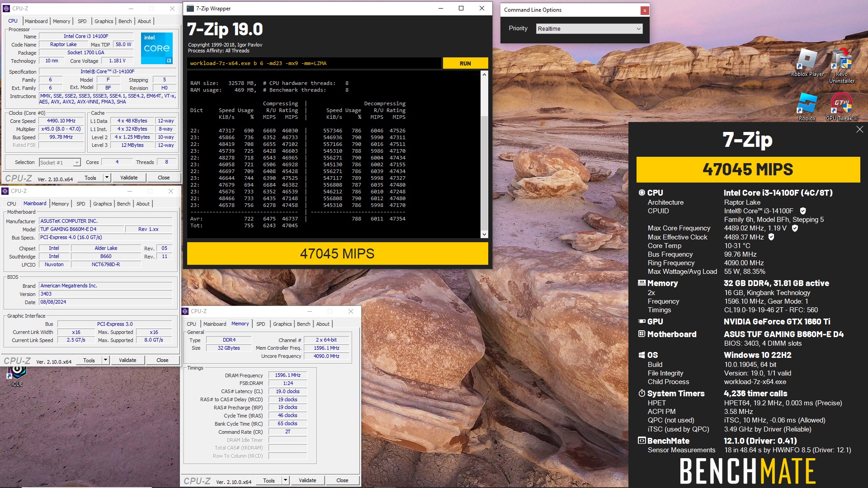Image resolution: width=868 pixels, height=488 pixels.
Task: Click the 47045 MIPS score in BenchMate panel
Action: coord(748,169)
